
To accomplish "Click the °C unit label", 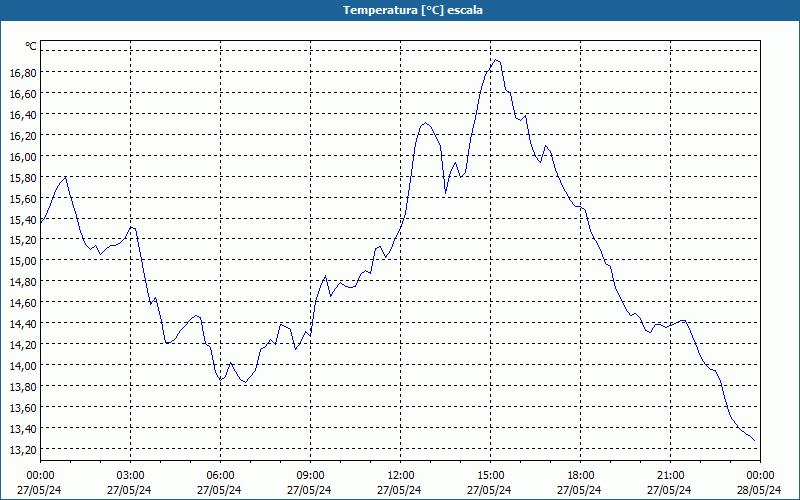I will tap(31, 46).
